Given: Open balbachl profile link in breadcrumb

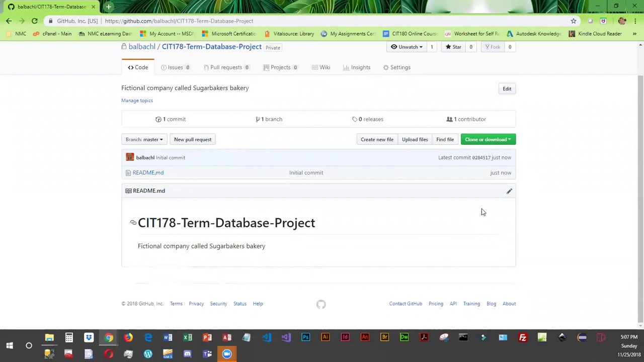Looking at the screenshot, I should coord(142,47).
